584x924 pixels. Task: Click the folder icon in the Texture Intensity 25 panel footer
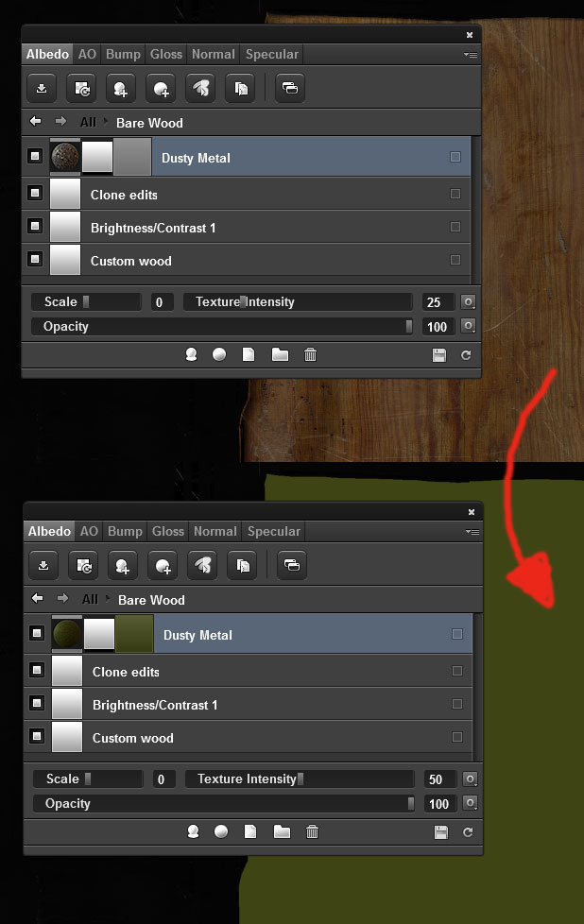pos(280,354)
